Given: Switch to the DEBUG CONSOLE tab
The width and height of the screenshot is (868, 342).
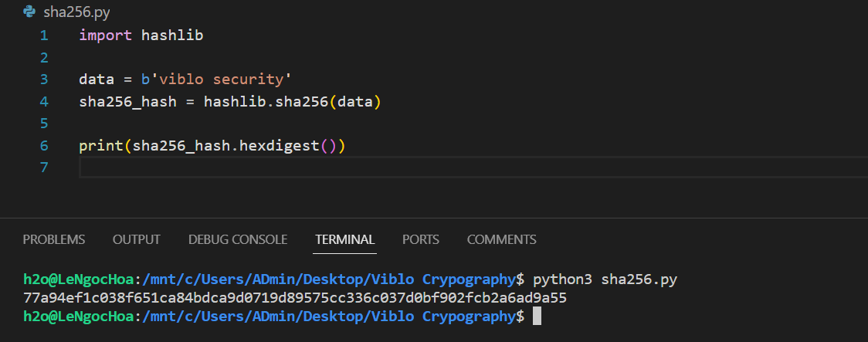Looking at the screenshot, I should [x=238, y=239].
